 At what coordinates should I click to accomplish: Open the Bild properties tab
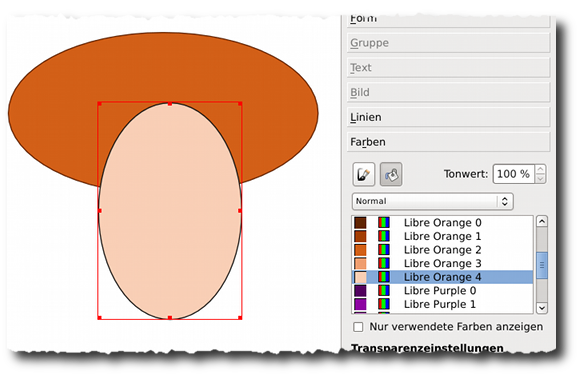[449, 92]
